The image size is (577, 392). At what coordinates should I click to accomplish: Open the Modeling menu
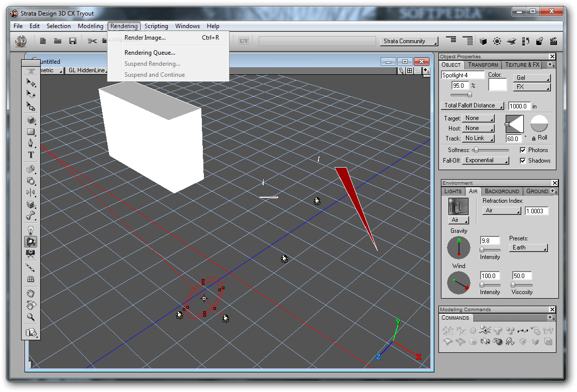[90, 26]
